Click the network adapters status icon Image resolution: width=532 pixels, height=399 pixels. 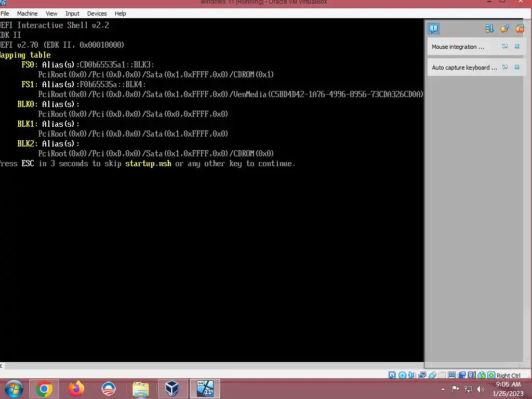422,375
